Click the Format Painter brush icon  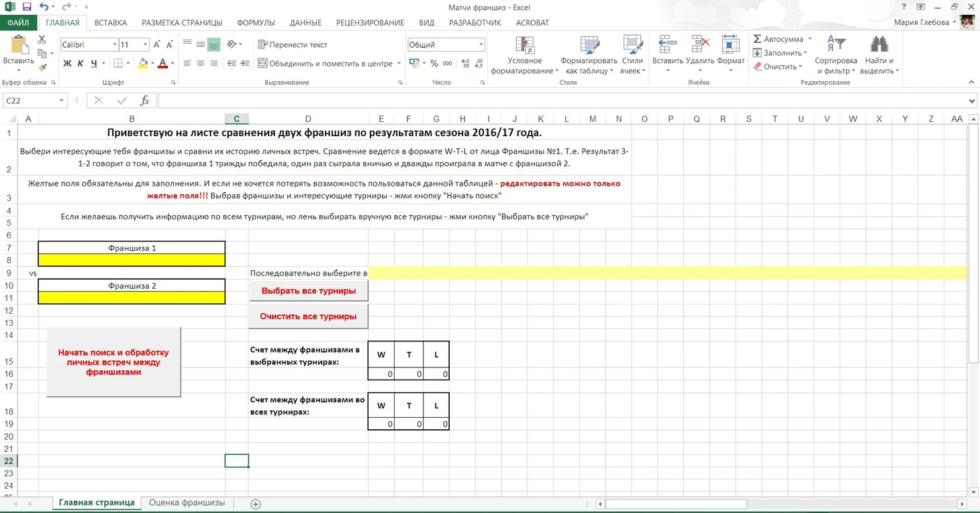[42, 66]
